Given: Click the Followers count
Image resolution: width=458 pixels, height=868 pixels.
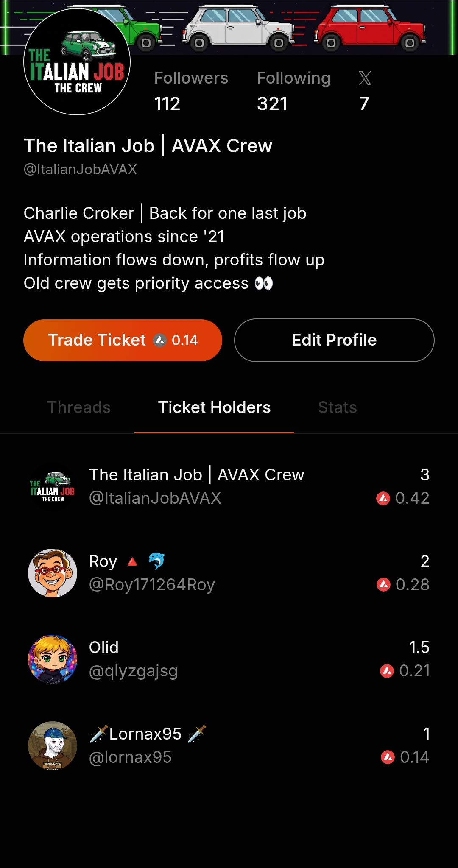Looking at the screenshot, I should click(167, 104).
